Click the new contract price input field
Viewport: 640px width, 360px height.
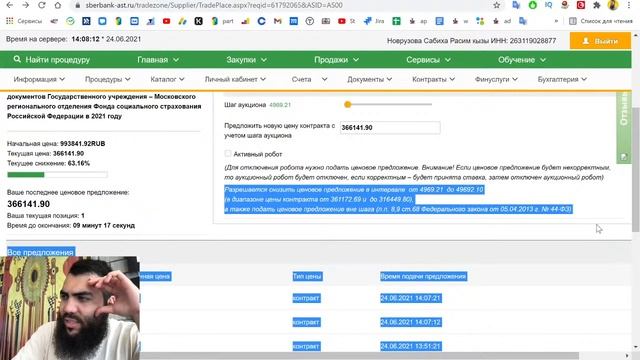click(390, 128)
